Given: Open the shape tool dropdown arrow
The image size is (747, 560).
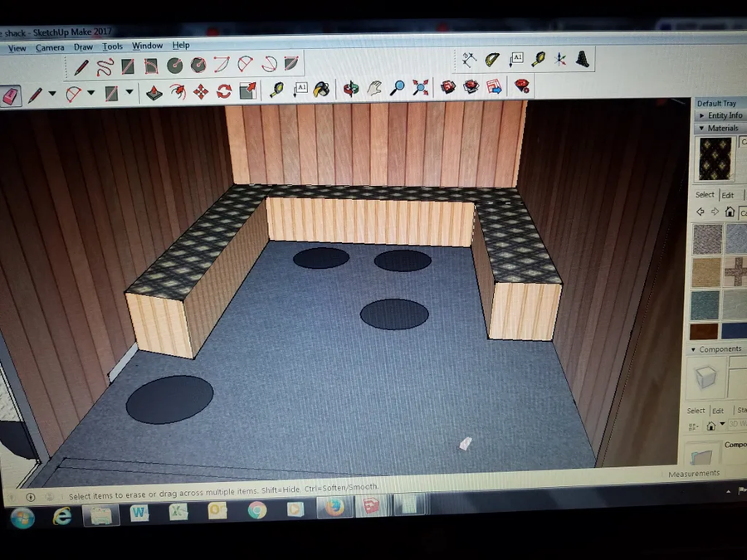Looking at the screenshot, I should coord(129,92).
